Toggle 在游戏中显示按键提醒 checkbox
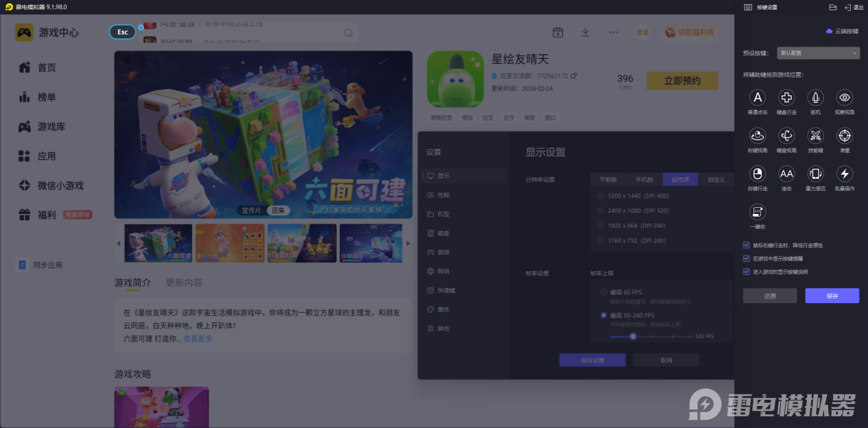 click(747, 259)
